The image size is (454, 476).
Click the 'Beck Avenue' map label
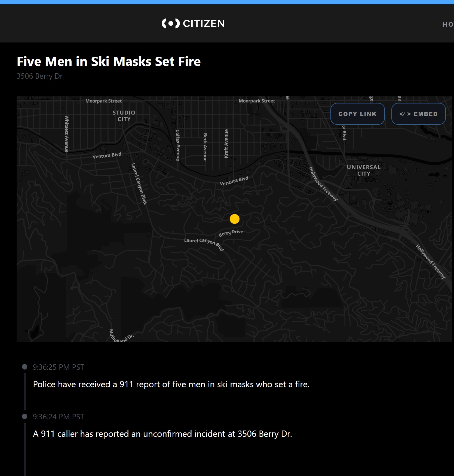point(205,147)
